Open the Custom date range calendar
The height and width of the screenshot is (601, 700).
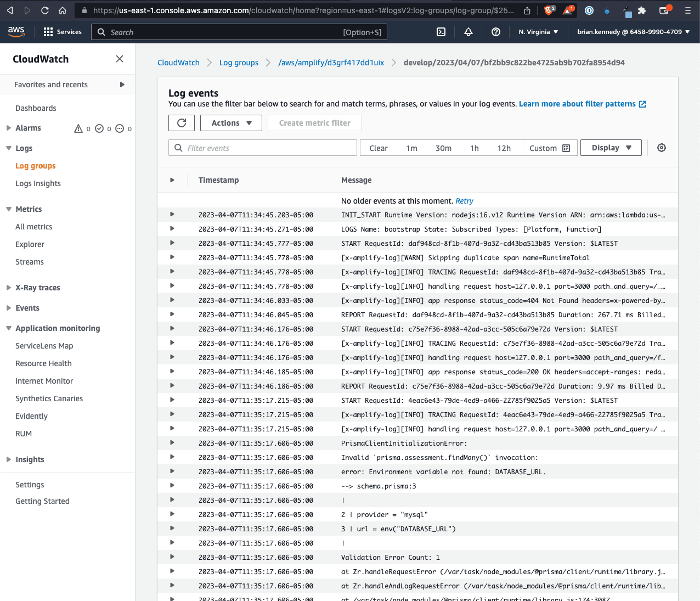566,148
